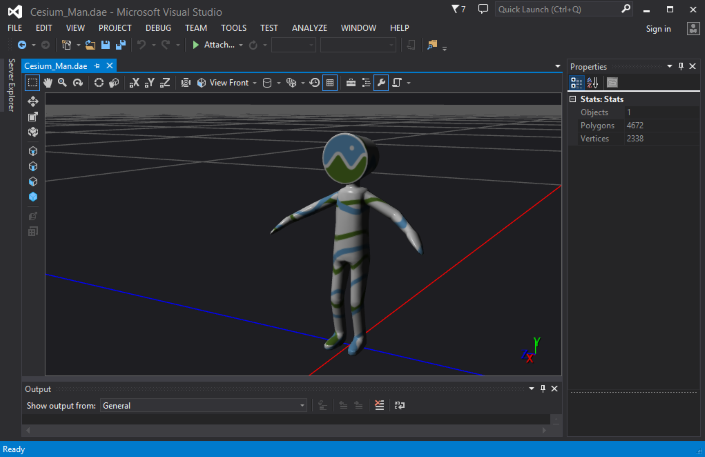Select the Translate move tool

point(33,102)
